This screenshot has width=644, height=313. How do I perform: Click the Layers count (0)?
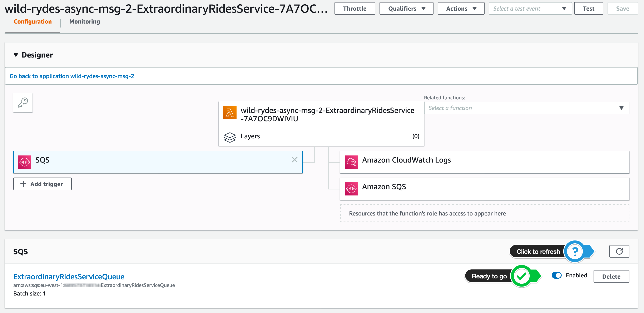coord(416,136)
